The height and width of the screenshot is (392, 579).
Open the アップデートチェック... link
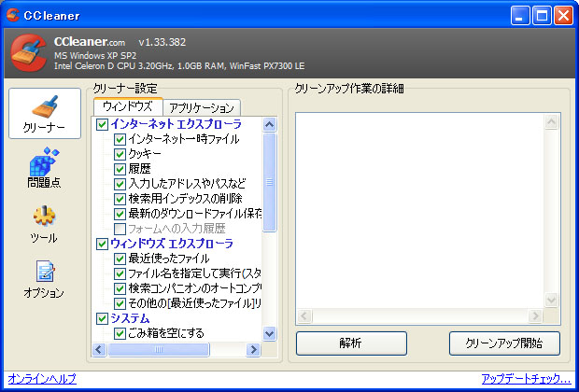[x=526, y=379]
